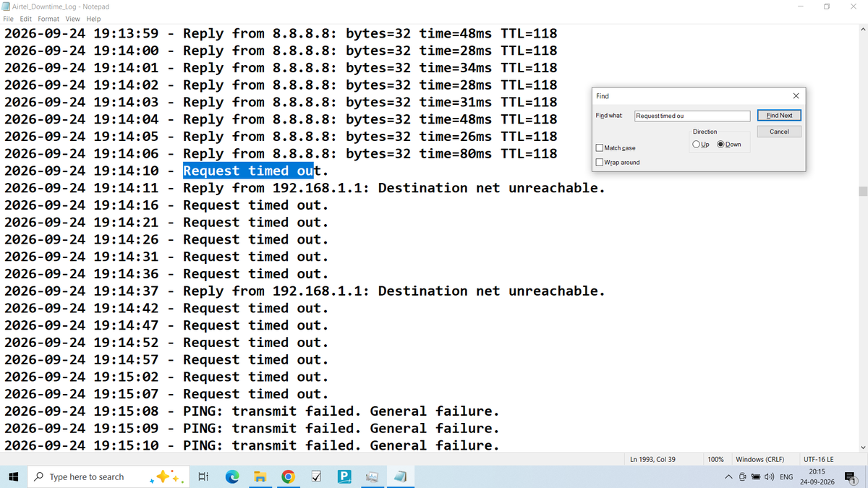Enable the Wrap around checkbox
The width and height of the screenshot is (868, 488).
point(599,162)
